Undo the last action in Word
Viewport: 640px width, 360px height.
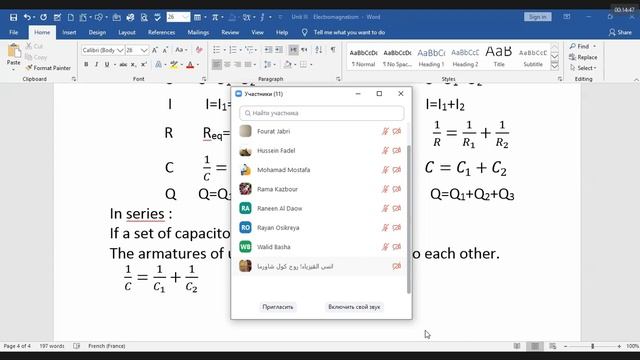coord(27,17)
